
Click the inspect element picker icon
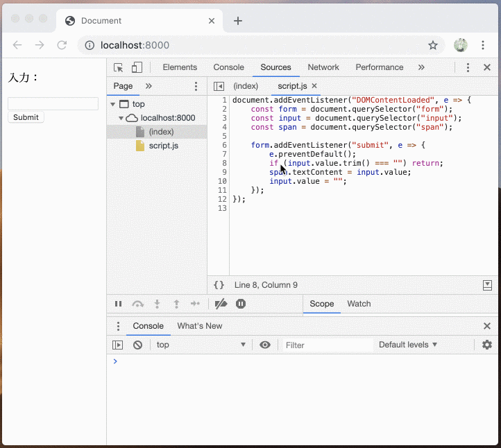pos(119,67)
